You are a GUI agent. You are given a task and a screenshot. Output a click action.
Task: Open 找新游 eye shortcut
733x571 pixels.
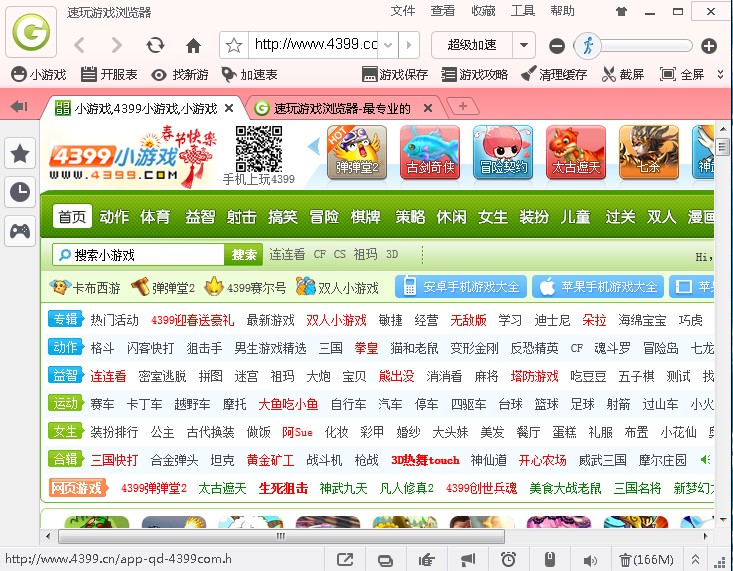point(180,74)
